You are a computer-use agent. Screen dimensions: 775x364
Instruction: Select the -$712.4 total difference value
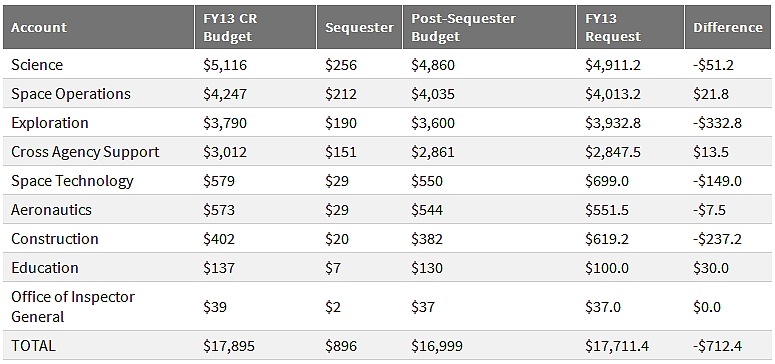point(717,346)
